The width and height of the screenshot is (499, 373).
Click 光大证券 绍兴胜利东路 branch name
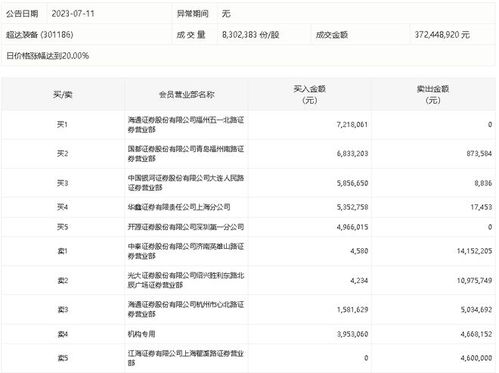186,280
